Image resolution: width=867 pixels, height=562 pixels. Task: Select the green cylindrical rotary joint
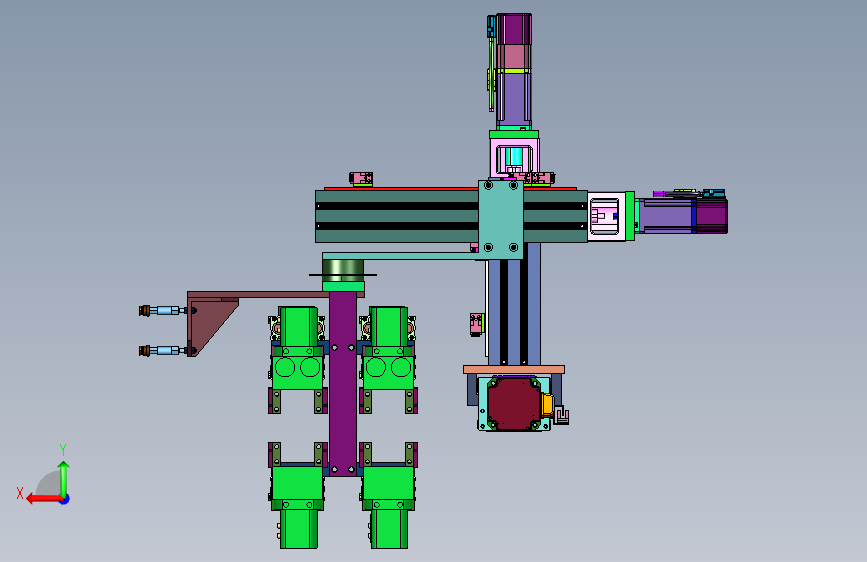343,270
